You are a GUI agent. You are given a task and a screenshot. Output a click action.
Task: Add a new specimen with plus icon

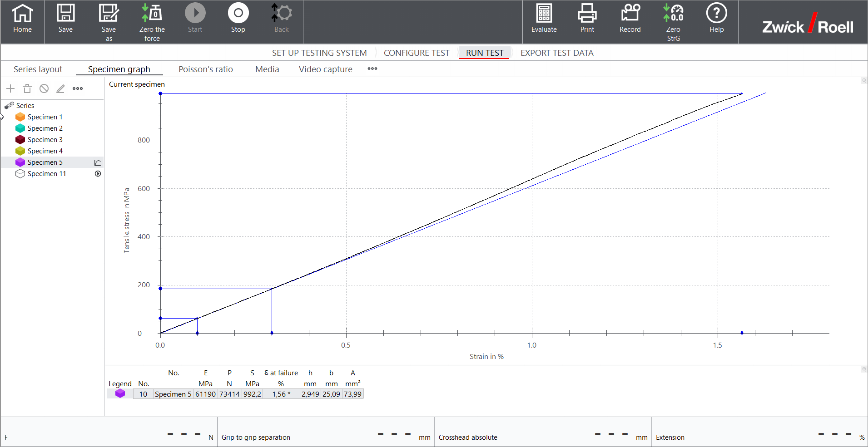(10, 88)
